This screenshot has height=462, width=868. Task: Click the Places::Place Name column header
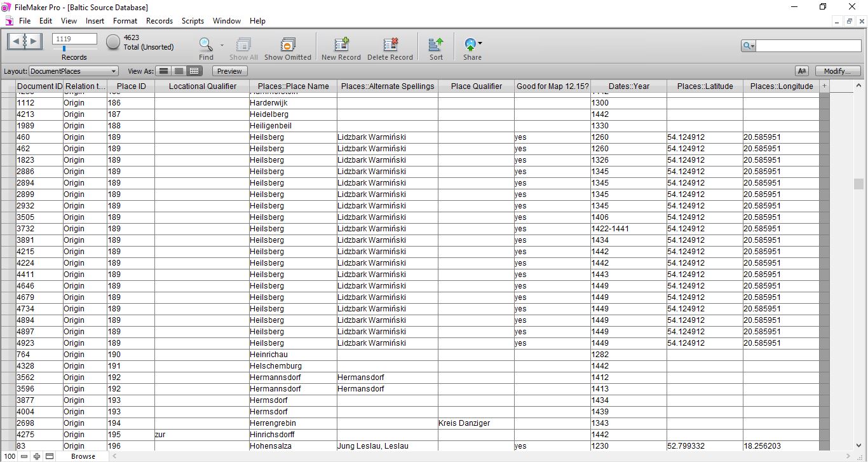[x=293, y=86]
